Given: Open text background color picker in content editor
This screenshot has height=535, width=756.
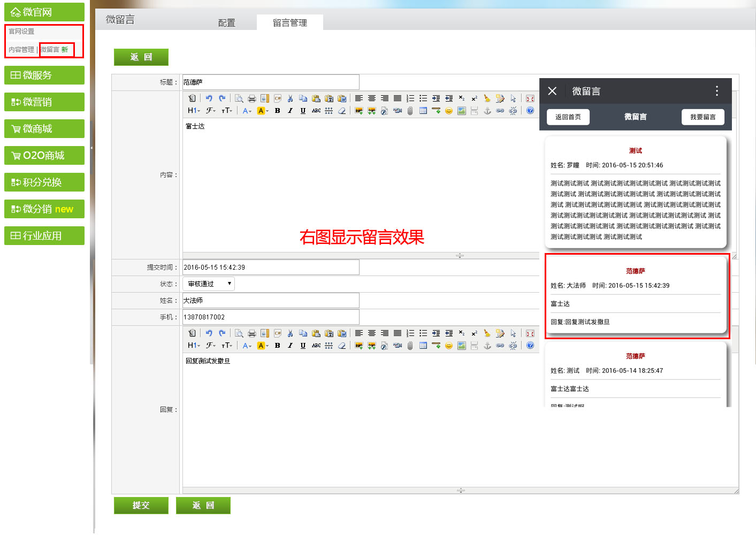Looking at the screenshot, I should pos(262,111).
